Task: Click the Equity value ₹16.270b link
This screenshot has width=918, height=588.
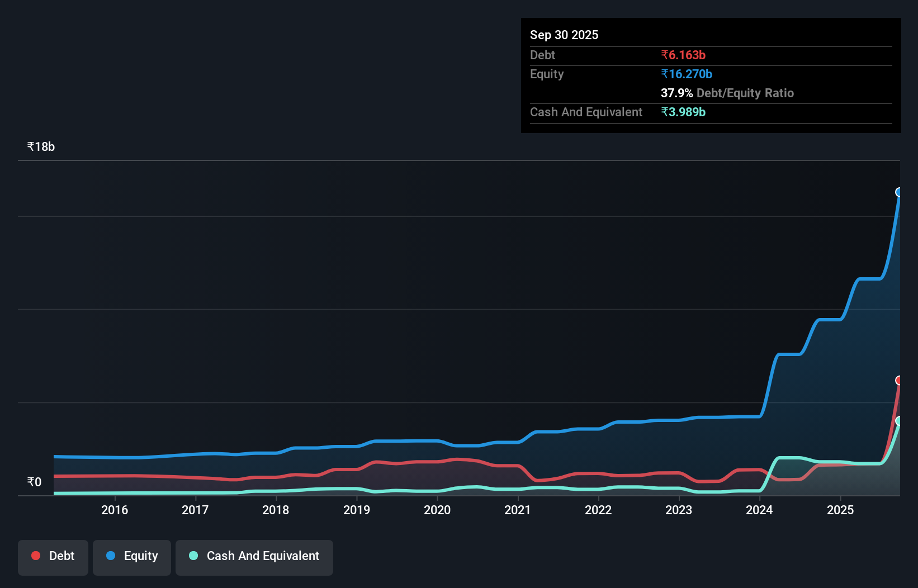Action: tap(687, 74)
